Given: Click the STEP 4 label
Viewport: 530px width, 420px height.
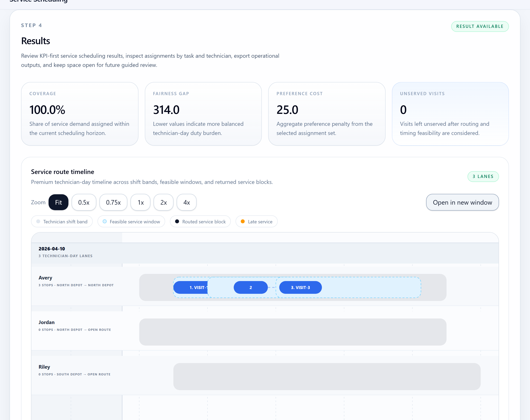Looking at the screenshot, I should tap(32, 25).
